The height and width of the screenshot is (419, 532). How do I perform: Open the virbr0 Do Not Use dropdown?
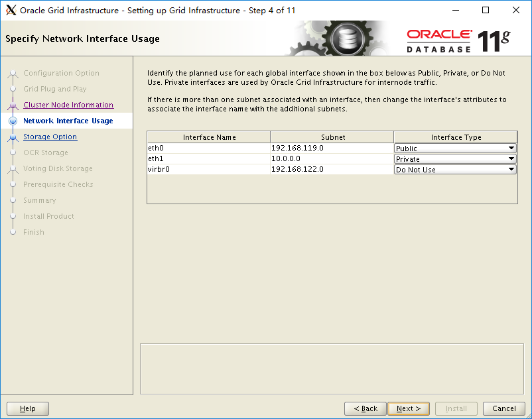click(x=455, y=170)
